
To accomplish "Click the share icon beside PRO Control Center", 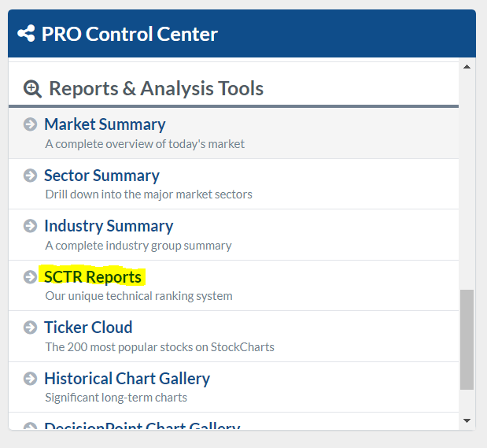I will pyautogui.click(x=26, y=34).
